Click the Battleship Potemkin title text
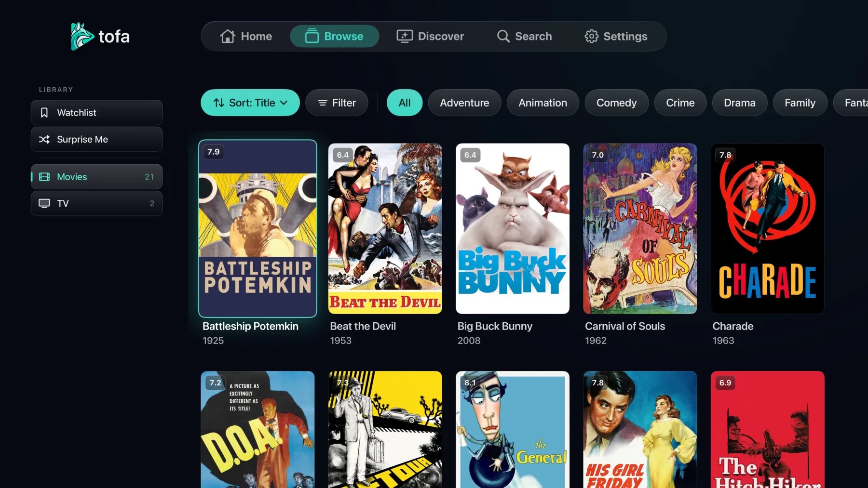Screen dimensions: 868x488 (250, 326)
